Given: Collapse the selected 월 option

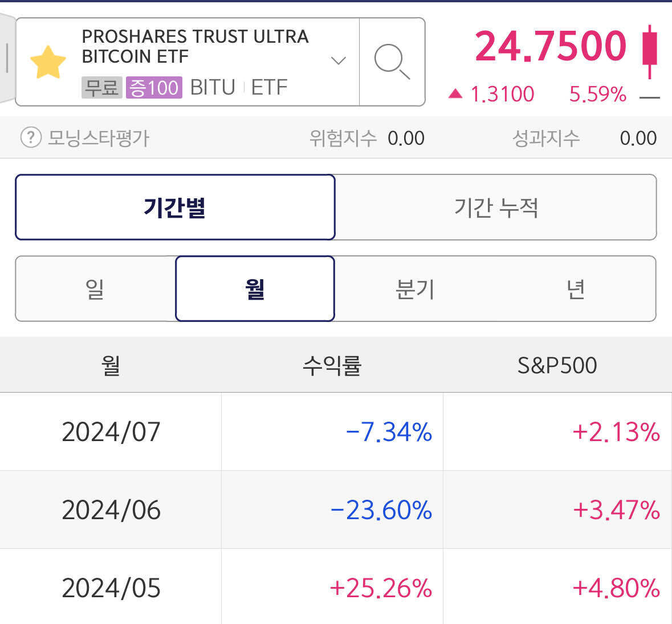Looking at the screenshot, I should 255,289.
